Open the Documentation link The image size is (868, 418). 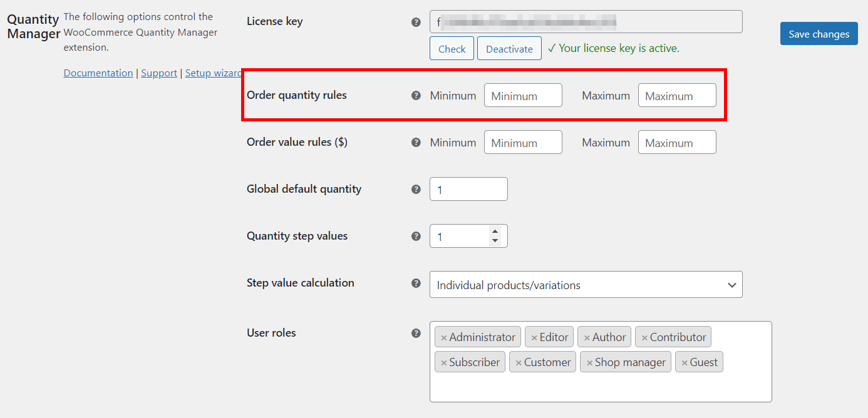click(x=98, y=73)
